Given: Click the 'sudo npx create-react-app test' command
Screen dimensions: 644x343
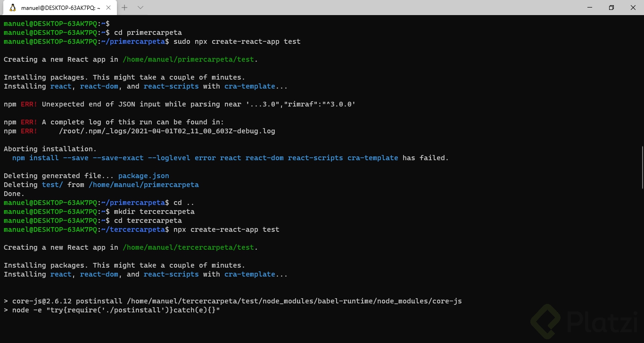Looking at the screenshot, I should click(237, 41).
